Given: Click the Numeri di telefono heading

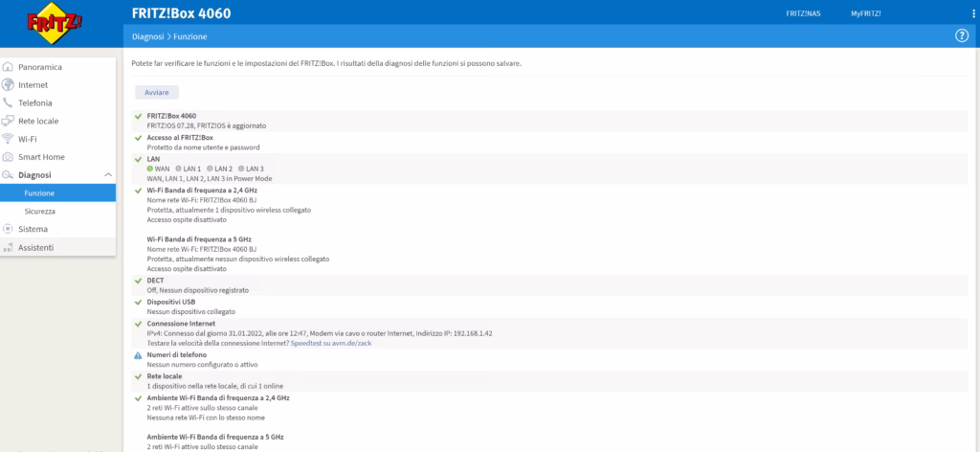Looking at the screenshot, I should tap(177, 355).
